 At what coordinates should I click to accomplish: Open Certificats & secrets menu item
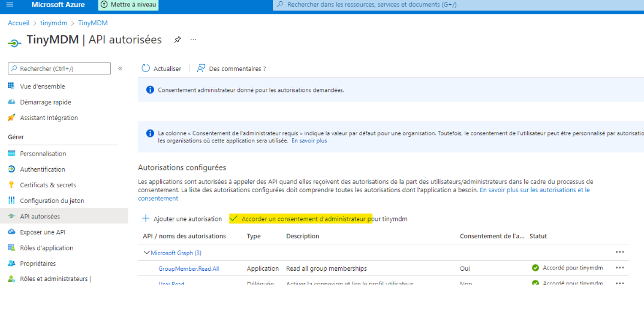pos(47,185)
